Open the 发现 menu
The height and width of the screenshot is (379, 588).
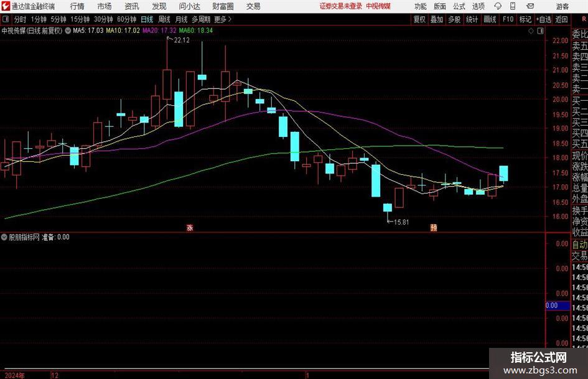point(159,6)
